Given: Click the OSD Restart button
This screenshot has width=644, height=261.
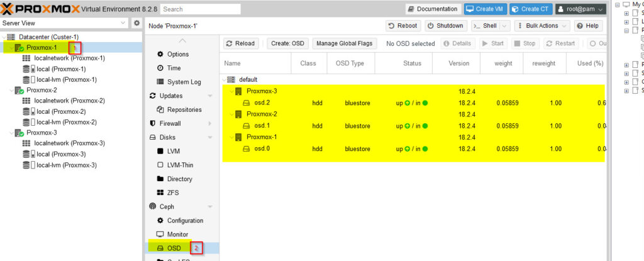Looking at the screenshot, I should tap(561, 43).
